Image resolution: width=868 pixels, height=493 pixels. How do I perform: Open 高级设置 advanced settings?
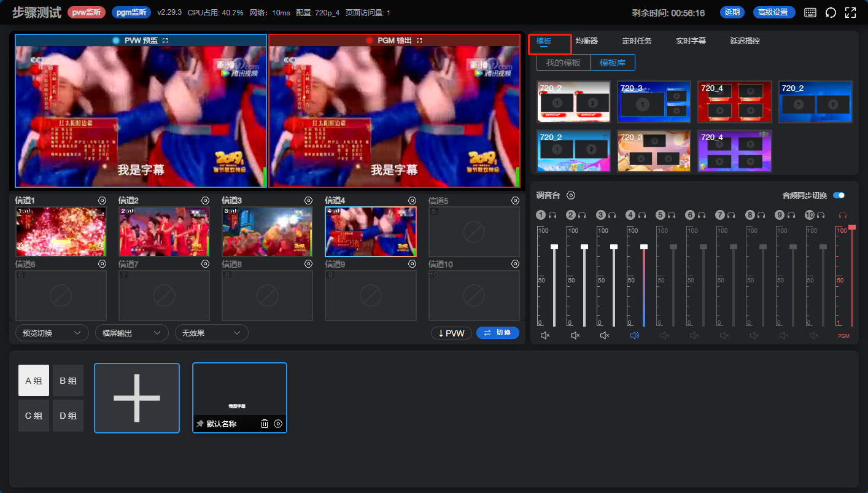[774, 12]
